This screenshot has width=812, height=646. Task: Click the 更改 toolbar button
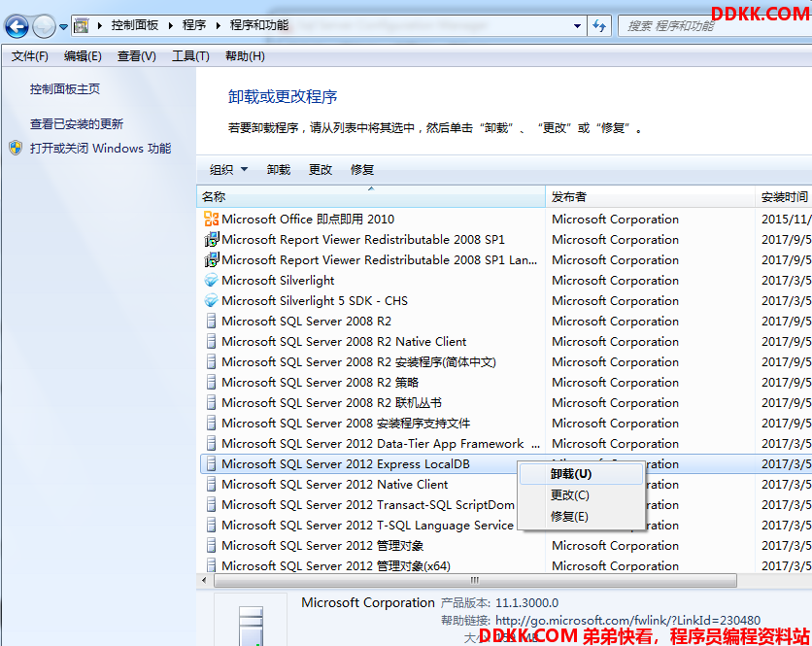(320, 169)
